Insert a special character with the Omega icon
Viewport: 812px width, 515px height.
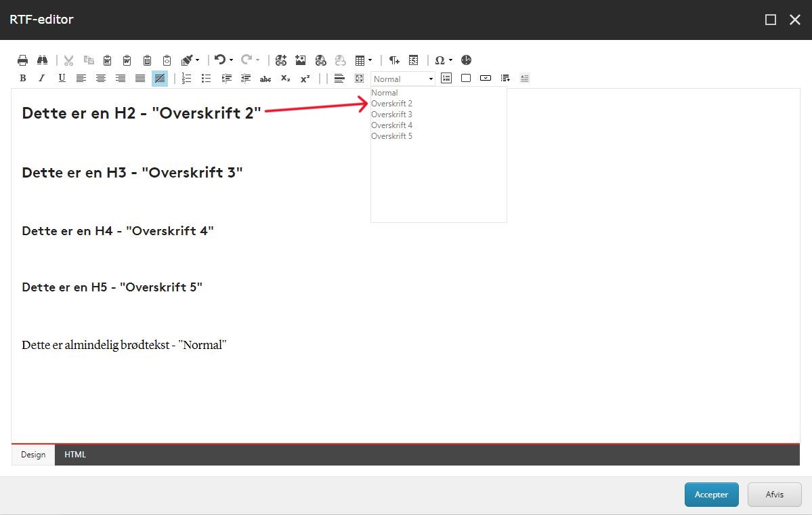440,60
